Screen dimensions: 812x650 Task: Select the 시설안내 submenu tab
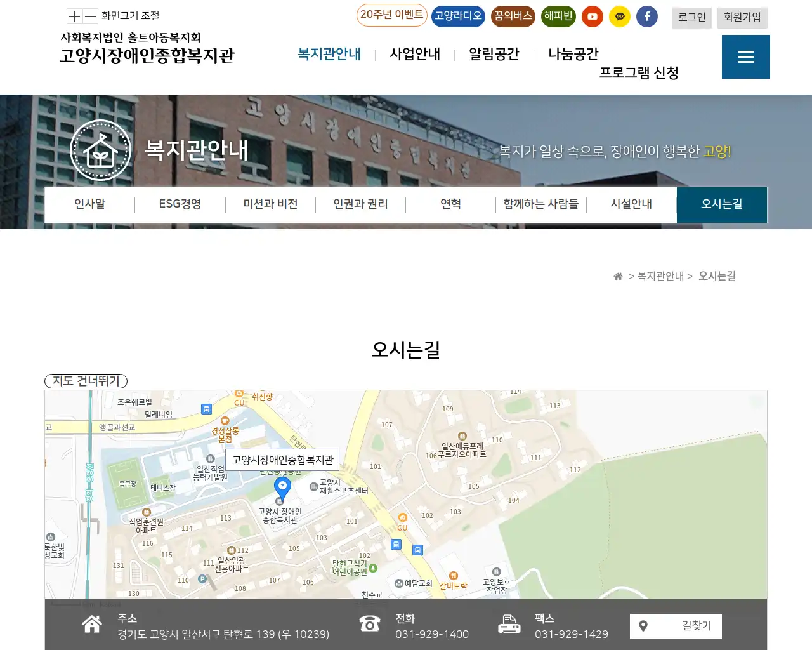pos(632,204)
